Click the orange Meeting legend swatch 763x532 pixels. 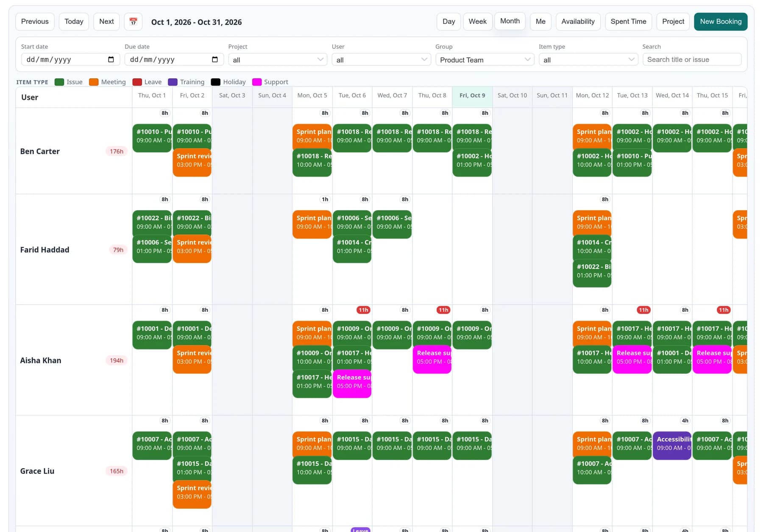94,82
